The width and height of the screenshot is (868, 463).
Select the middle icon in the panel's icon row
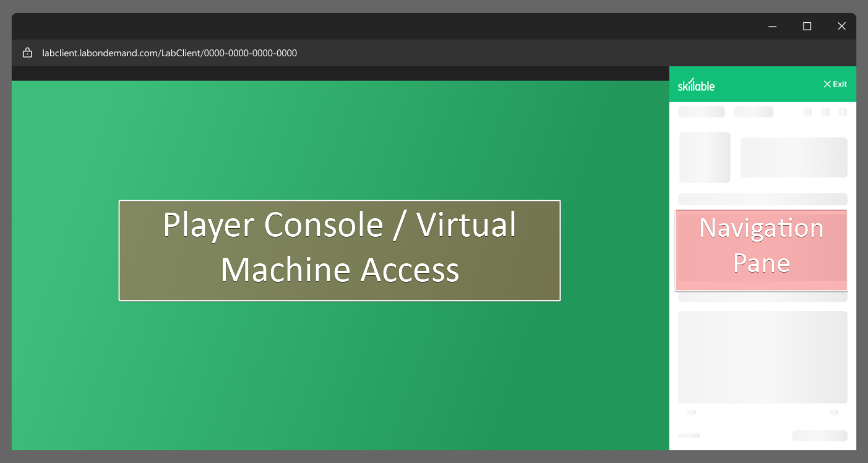point(825,112)
